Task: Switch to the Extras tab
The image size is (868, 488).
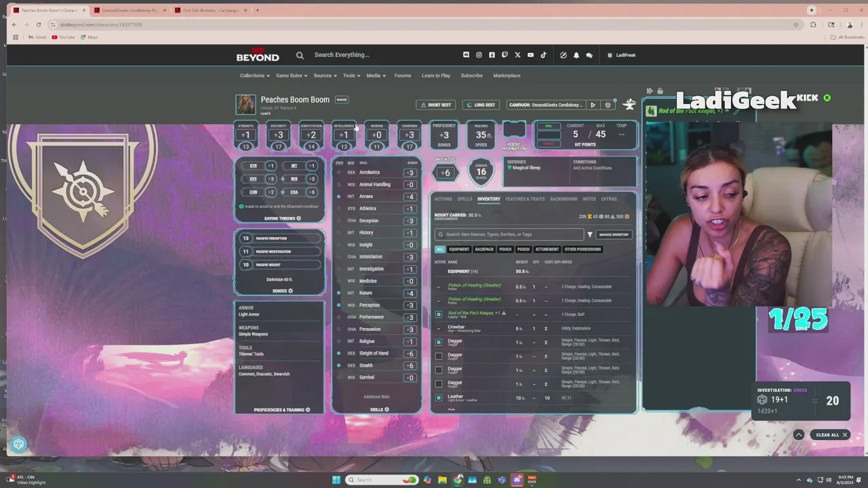Action: click(609, 199)
